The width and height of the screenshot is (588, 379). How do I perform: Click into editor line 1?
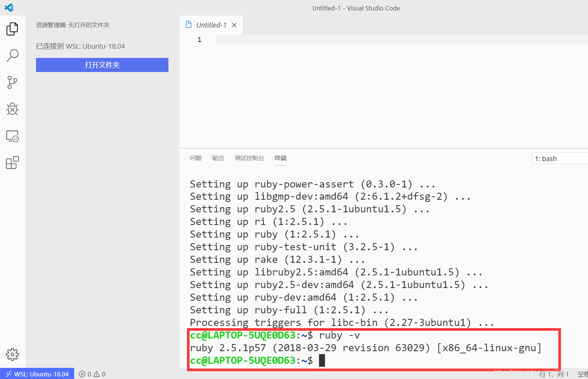401,40
